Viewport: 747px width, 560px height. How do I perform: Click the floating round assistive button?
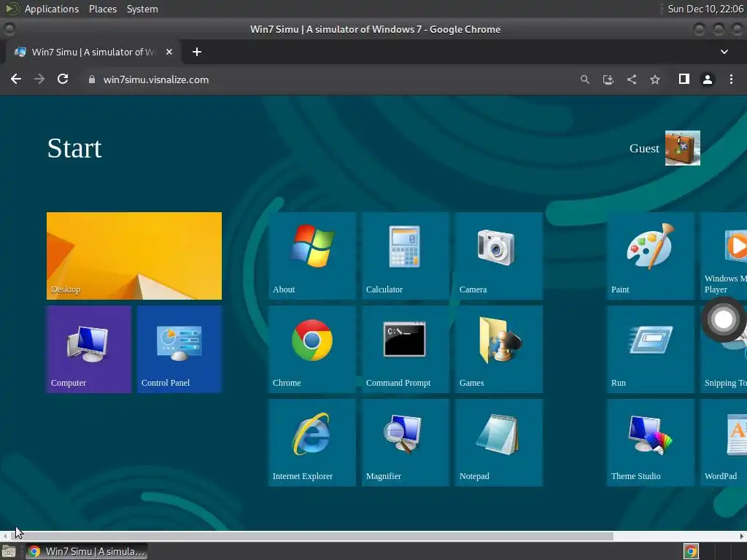point(723,319)
